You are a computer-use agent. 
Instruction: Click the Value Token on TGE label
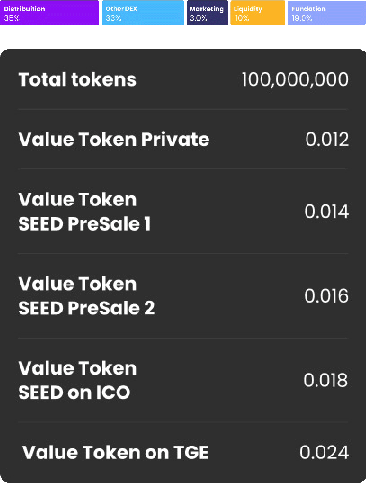pyautogui.click(x=115, y=453)
